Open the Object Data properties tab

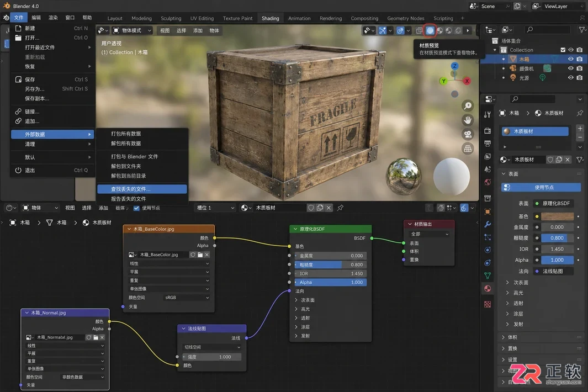click(x=488, y=276)
